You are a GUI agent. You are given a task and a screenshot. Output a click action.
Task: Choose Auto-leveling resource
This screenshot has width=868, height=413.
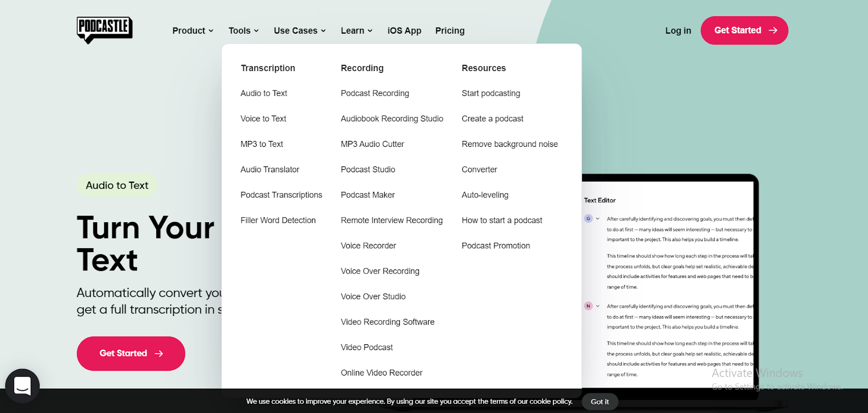(485, 195)
